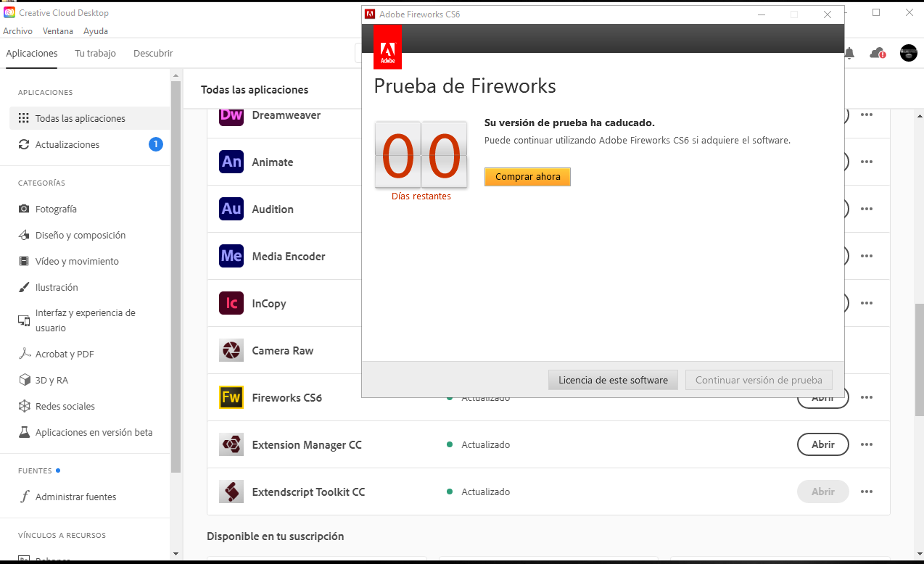The width and height of the screenshot is (924, 564).
Task: Click sidebar scroll down arrow
Action: [176, 553]
